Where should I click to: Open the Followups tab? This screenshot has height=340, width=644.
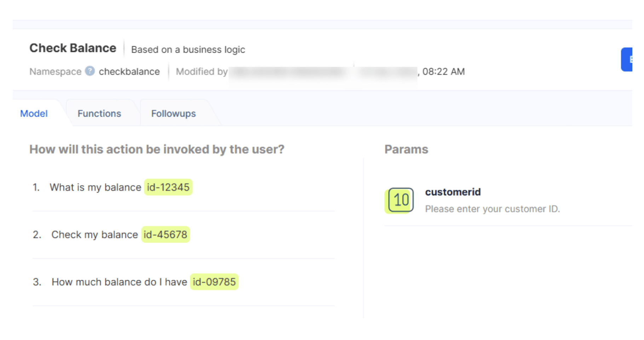pos(173,113)
